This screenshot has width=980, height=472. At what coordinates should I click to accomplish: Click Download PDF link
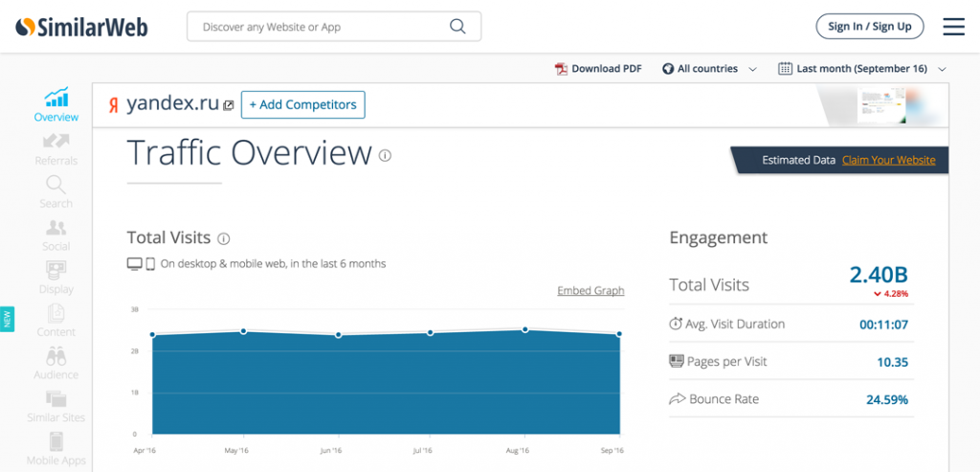coord(606,69)
